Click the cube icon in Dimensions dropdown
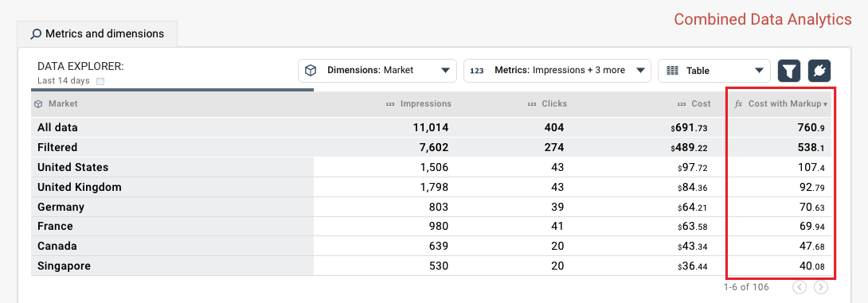Screen dimensions: 868x303 coord(311,70)
